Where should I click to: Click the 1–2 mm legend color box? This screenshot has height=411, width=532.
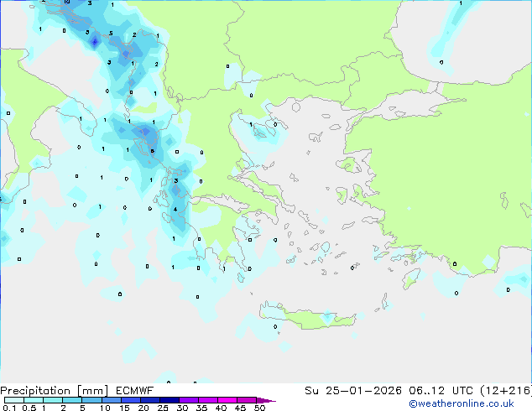[53, 400]
